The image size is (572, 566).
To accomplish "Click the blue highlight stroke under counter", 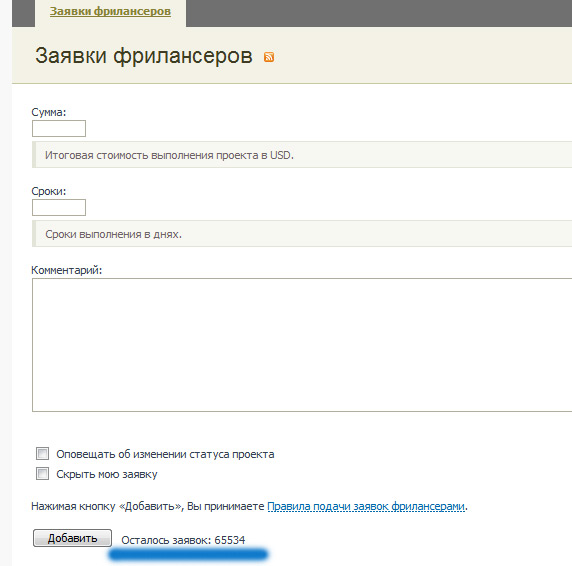I will [x=188, y=554].
